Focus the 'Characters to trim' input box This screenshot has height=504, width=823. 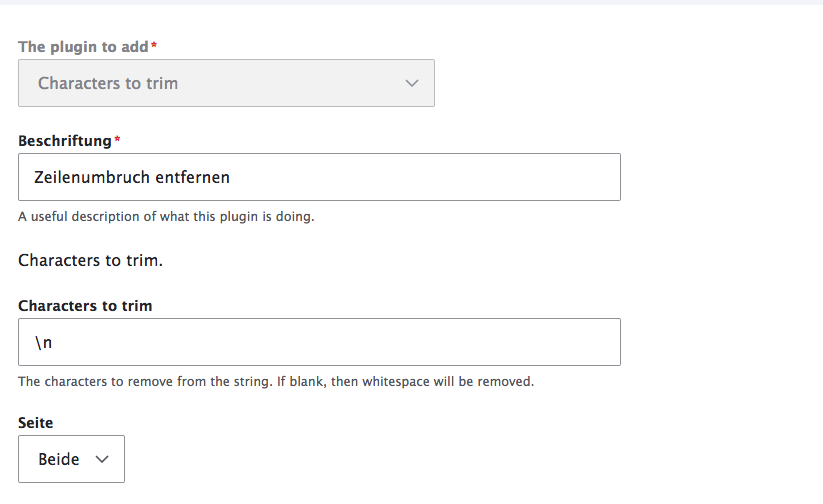coord(319,342)
